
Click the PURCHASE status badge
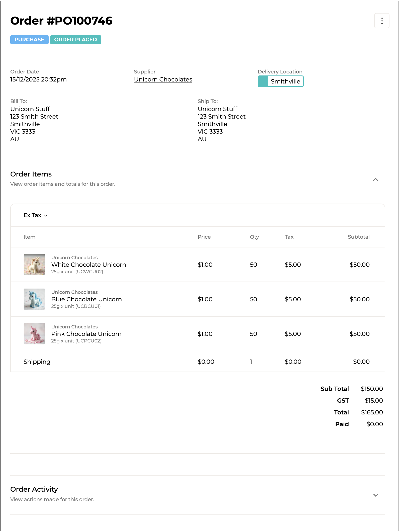click(x=29, y=40)
